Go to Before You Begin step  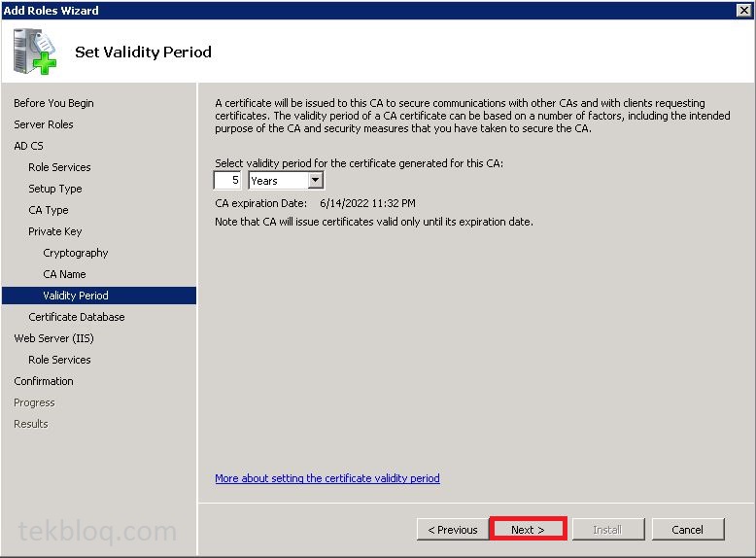coord(53,103)
